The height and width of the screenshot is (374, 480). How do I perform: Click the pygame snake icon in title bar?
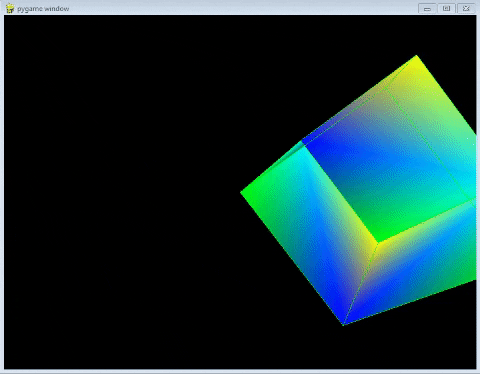coord(10,8)
